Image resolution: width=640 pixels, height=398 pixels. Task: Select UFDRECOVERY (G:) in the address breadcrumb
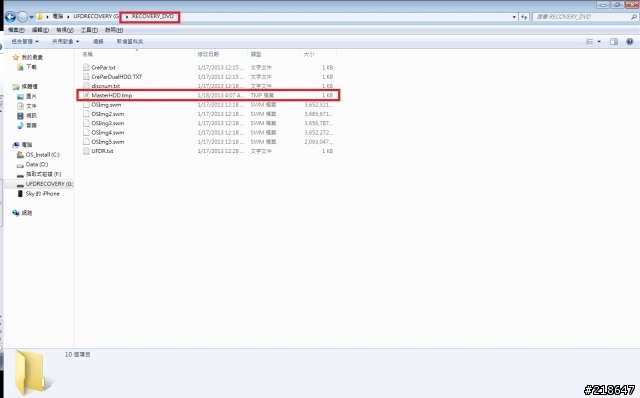96,17
